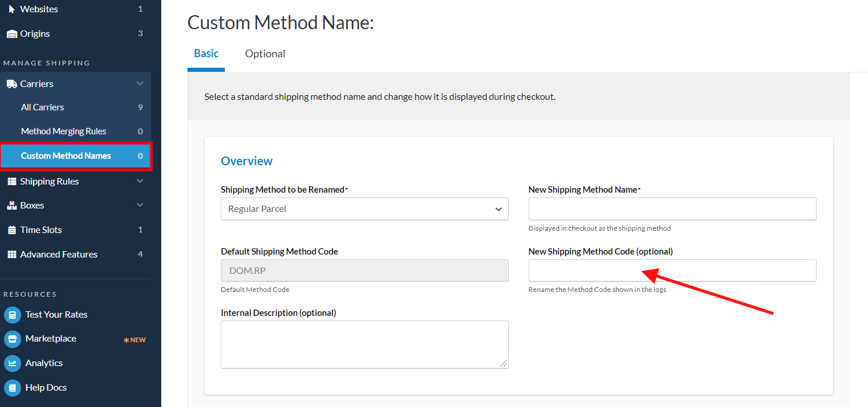This screenshot has height=407, width=868.
Task: Collapse the Carriers section chevron
Action: pyautogui.click(x=140, y=84)
